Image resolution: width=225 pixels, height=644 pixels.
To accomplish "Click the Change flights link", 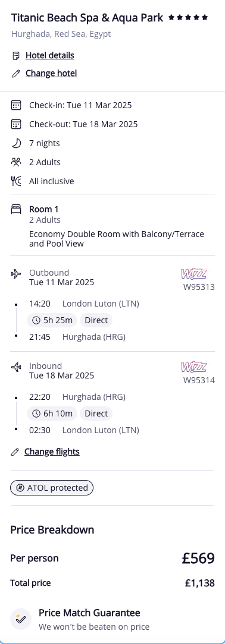I will 52,452.
